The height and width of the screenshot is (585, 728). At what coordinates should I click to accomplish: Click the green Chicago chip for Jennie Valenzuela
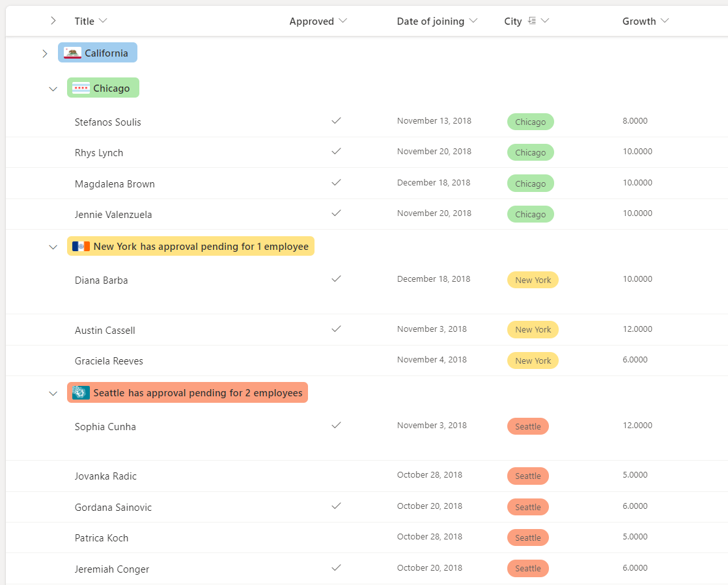(530, 213)
